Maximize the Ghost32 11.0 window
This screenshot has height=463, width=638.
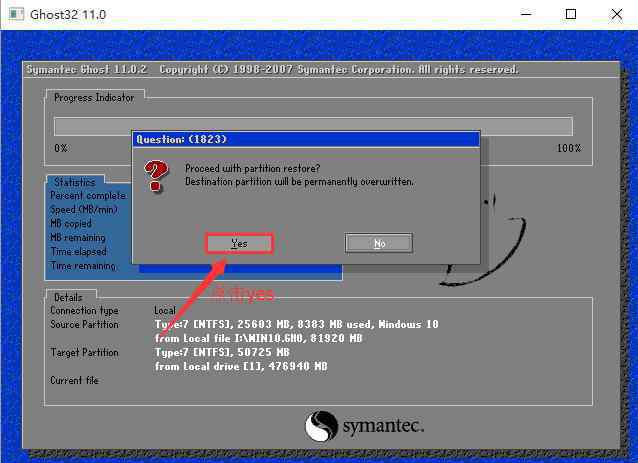click(x=571, y=14)
